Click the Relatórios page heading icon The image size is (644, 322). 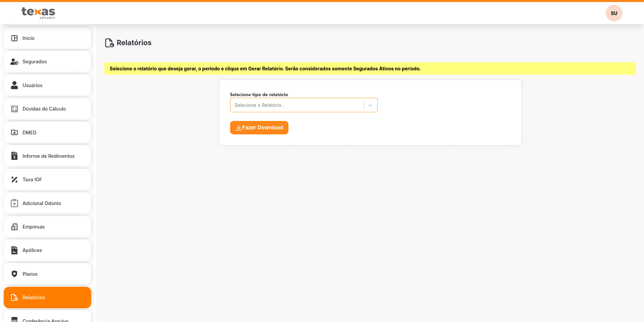pyautogui.click(x=109, y=43)
